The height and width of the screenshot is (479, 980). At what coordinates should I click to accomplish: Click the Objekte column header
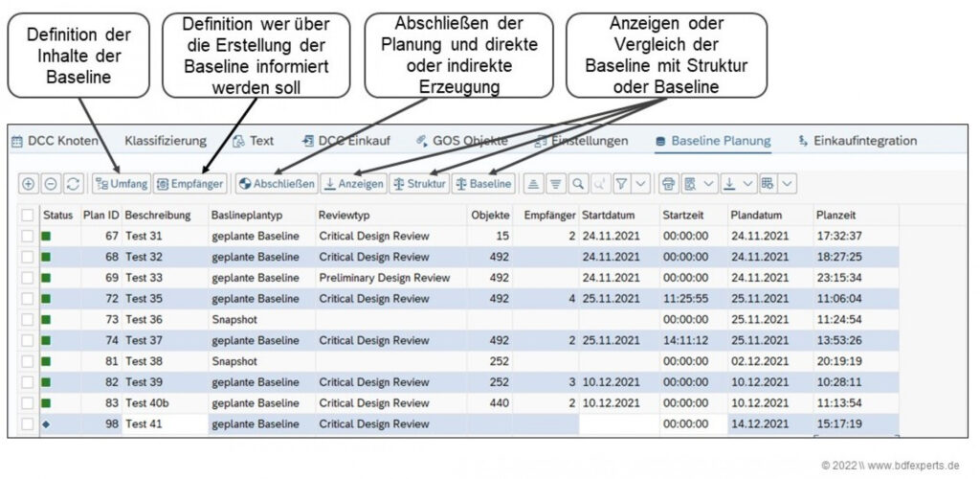pyautogui.click(x=490, y=216)
